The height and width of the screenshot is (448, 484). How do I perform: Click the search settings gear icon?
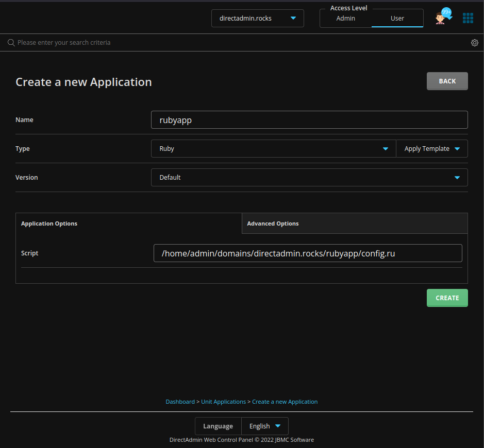[x=474, y=42]
